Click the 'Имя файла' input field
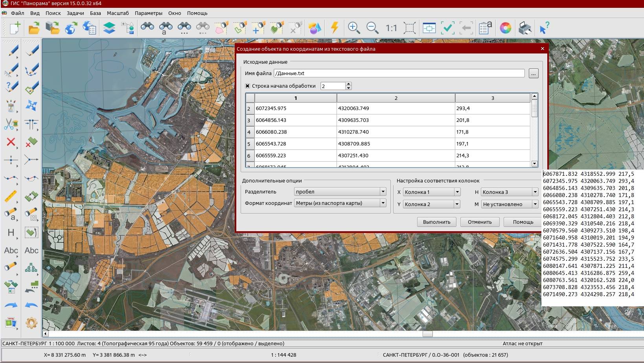644x363 pixels. [399, 73]
